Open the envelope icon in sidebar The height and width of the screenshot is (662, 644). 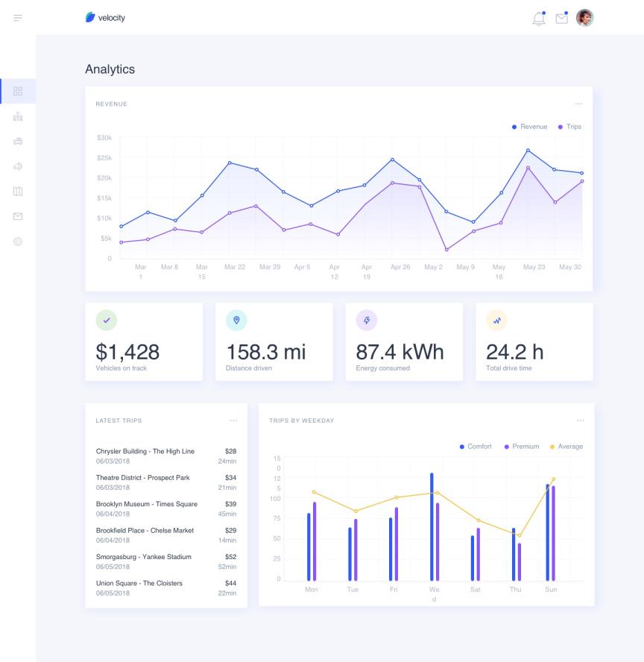click(x=18, y=216)
